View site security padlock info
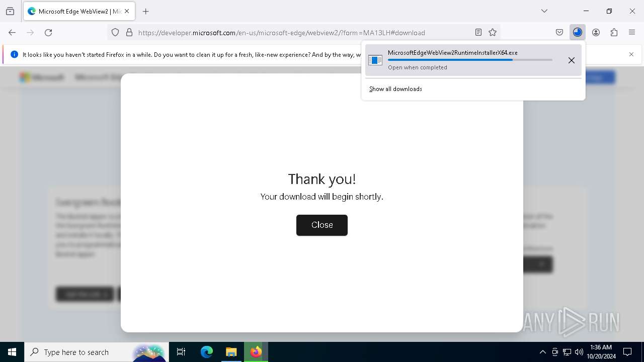The image size is (644, 362). click(129, 32)
